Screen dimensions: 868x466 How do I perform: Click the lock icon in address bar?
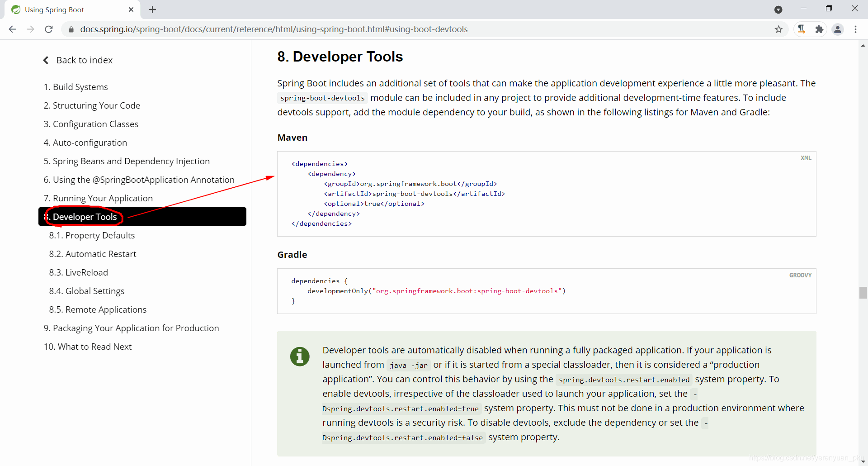71,29
